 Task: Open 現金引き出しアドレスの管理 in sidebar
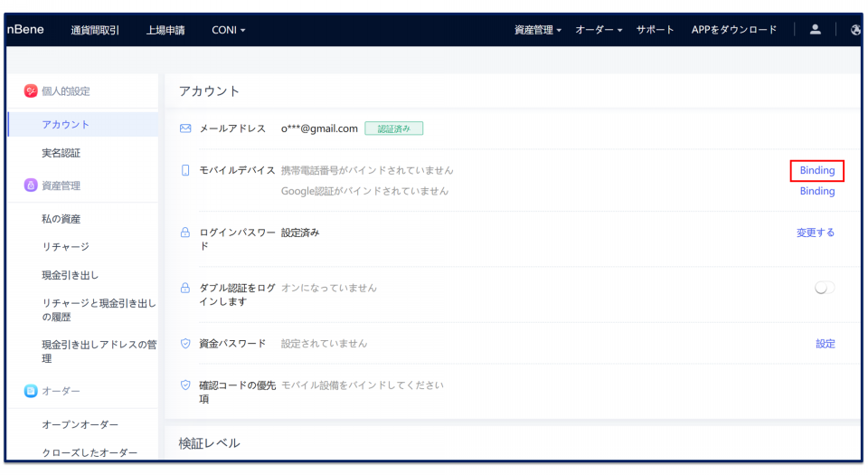(x=99, y=352)
